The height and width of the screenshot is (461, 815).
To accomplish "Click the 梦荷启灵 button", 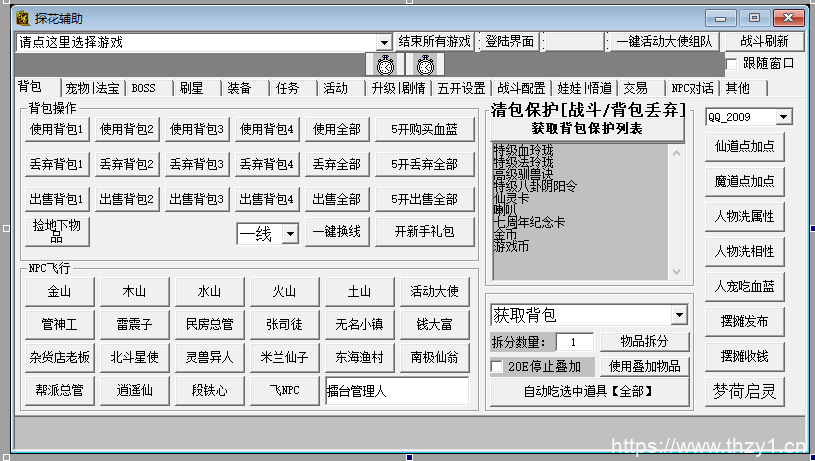I will [744, 391].
